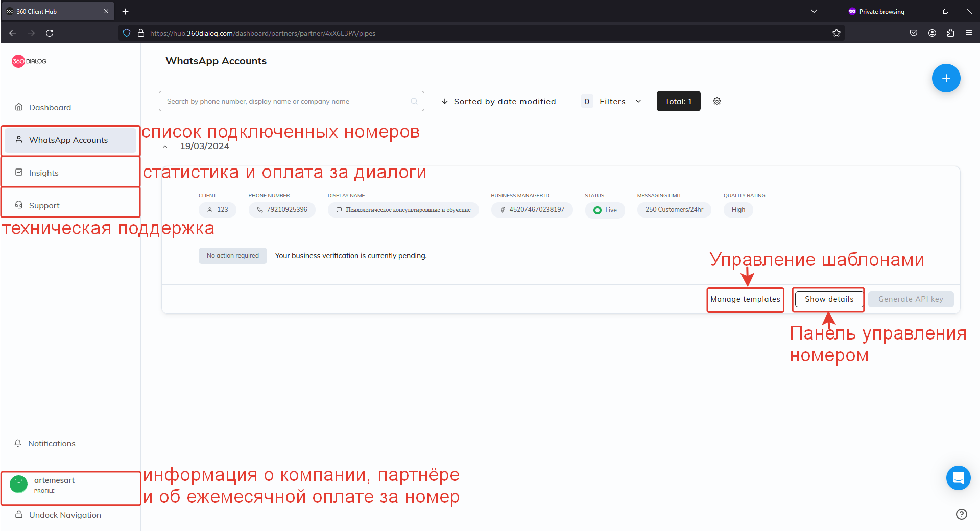This screenshot has width=980, height=531.
Task: Open Manage templates
Action: point(745,299)
